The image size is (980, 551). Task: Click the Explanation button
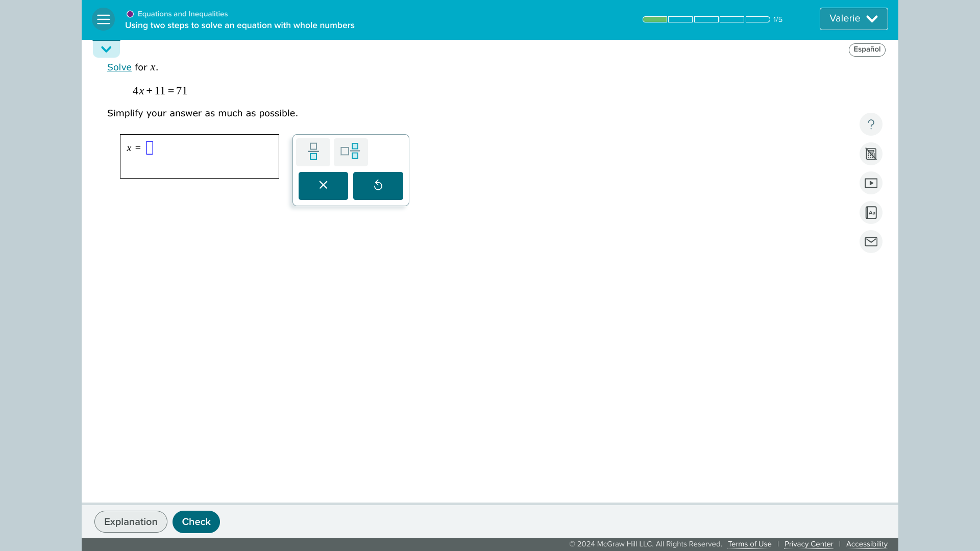point(131,521)
